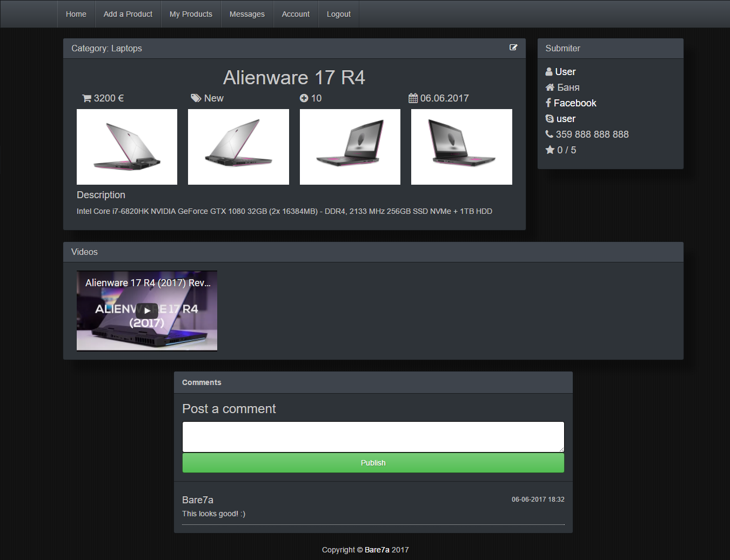Open the fourth laptop thumbnail image
This screenshot has height=560, width=730.
[x=461, y=147]
